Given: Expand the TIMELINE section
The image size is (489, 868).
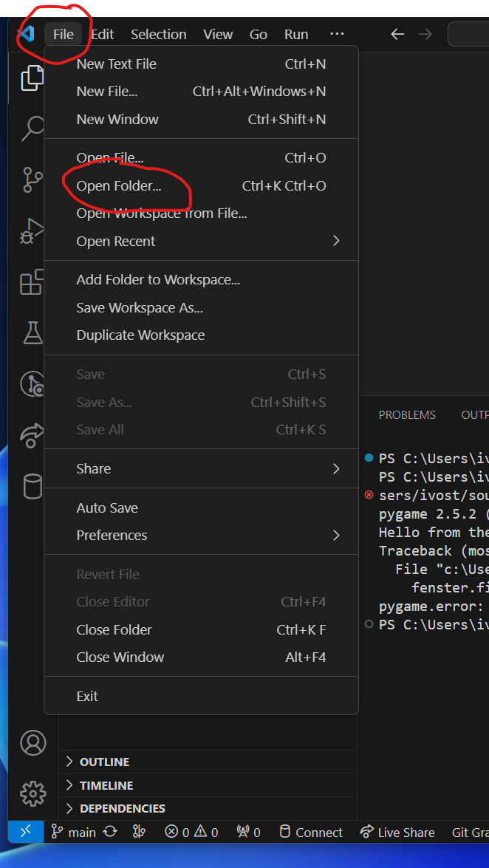Looking at the screenshot, I should click(106, 785).
